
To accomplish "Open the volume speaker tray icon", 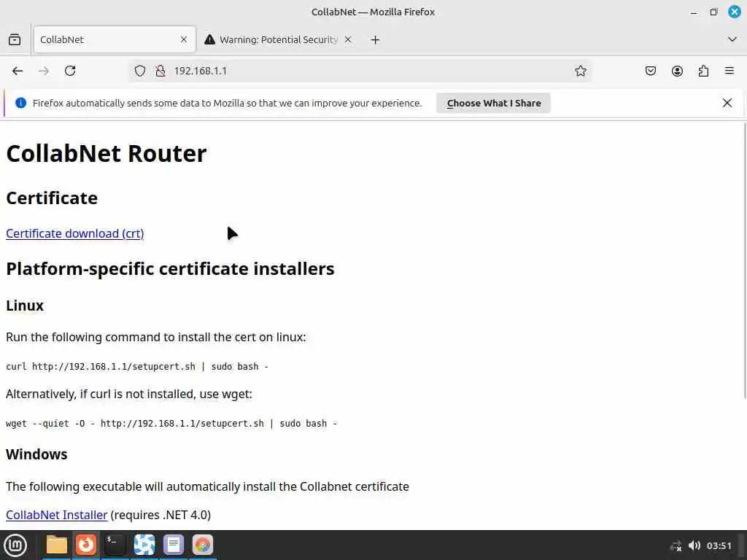I will click(x=694, y=545).
